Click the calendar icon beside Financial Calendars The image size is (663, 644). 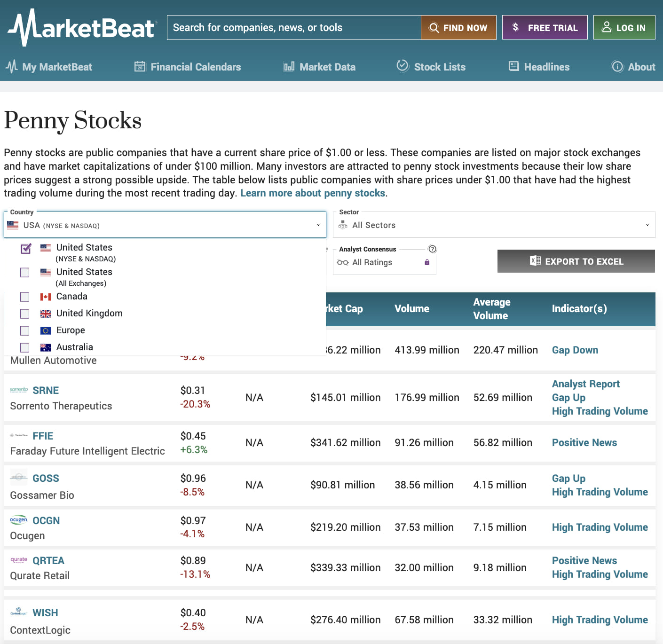pos(140,67)
